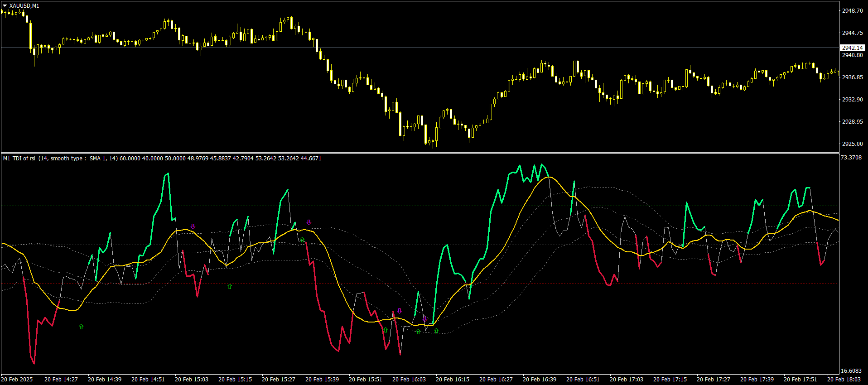Screen dimensions: 868x385
Task: Click the 20 Feb 16:27 time label
Action: point(496,379)
